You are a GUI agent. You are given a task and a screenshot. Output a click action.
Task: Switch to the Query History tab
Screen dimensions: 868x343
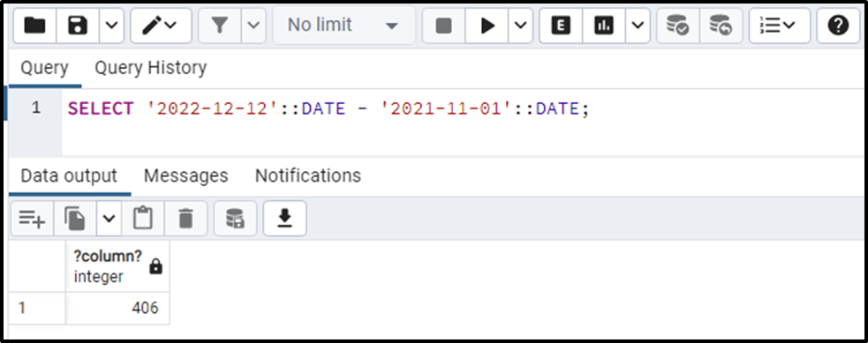(x=151, y=68)
